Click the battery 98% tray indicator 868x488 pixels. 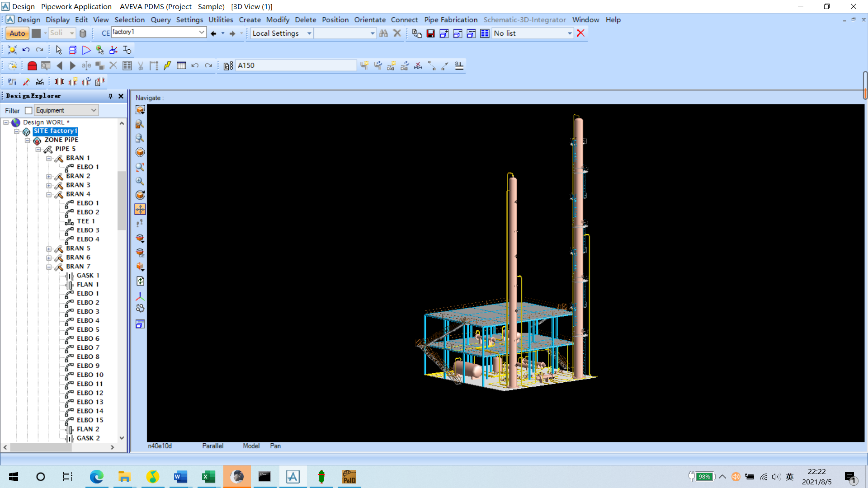pos(704,477)
